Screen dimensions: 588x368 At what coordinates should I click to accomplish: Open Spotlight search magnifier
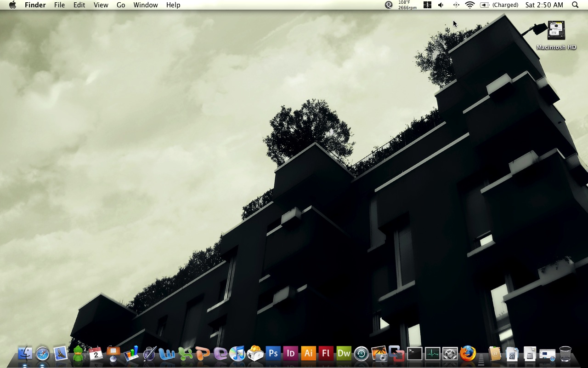[575, 5]
